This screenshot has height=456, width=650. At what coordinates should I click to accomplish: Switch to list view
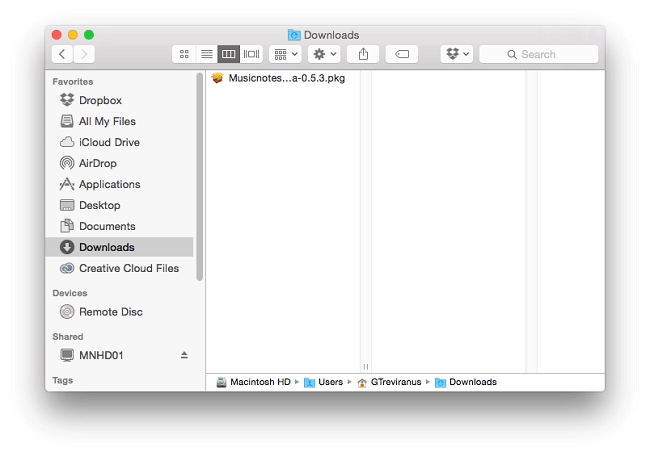[x=206, y=54]
